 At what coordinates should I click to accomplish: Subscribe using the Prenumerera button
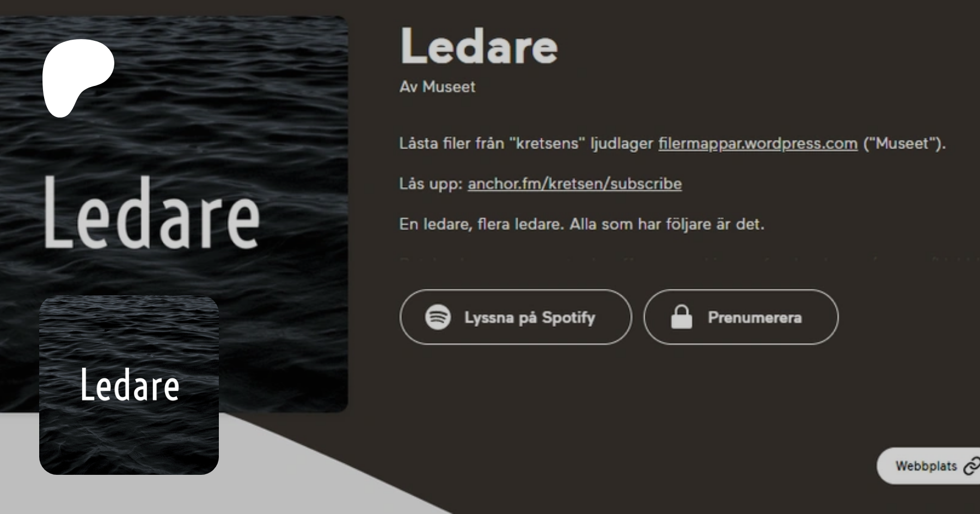point(741,317)
